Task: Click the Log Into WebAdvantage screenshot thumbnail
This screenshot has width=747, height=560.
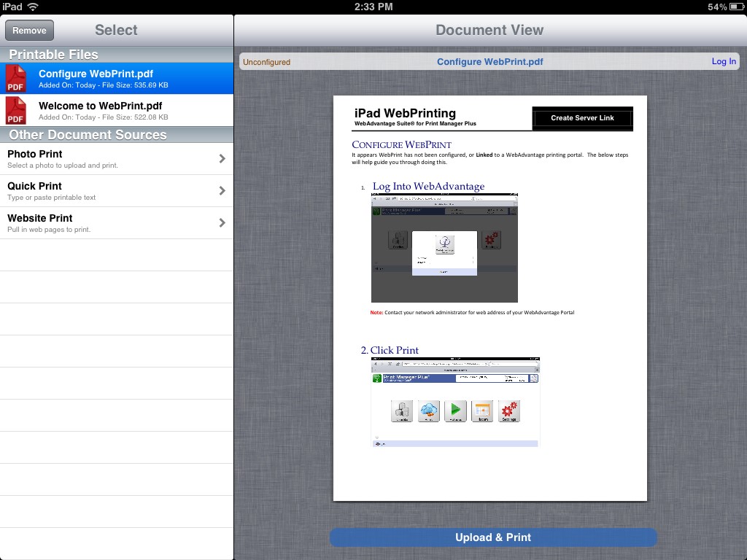Action: (x=444, y=248)
